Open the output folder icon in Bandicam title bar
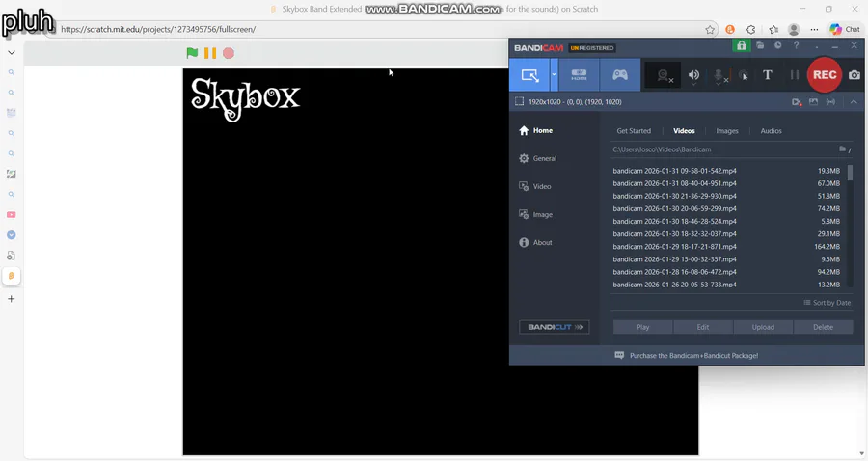This screenshot has width=868, height=461. click(760, 46)
